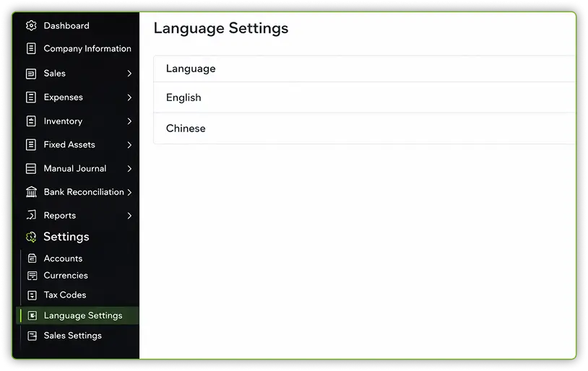This screenshot has height=371, width=588.
Task: Click the Dashboard gear icon
Action: click(31, 26)
